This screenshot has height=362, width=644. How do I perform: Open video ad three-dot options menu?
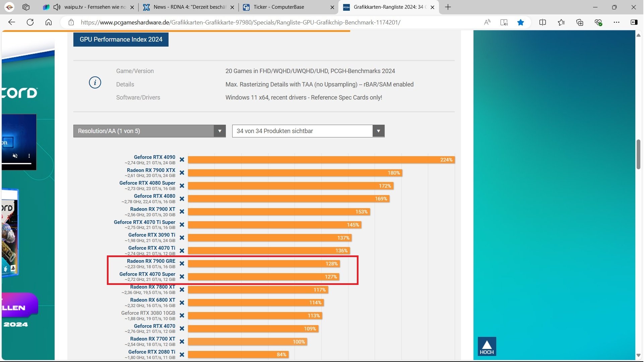[x=29, y=156]
